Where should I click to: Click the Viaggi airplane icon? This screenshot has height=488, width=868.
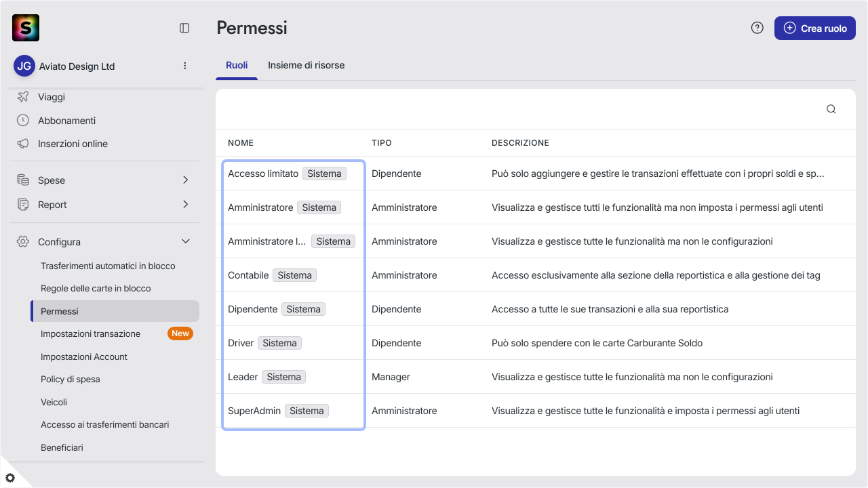(x=23, y=97)
